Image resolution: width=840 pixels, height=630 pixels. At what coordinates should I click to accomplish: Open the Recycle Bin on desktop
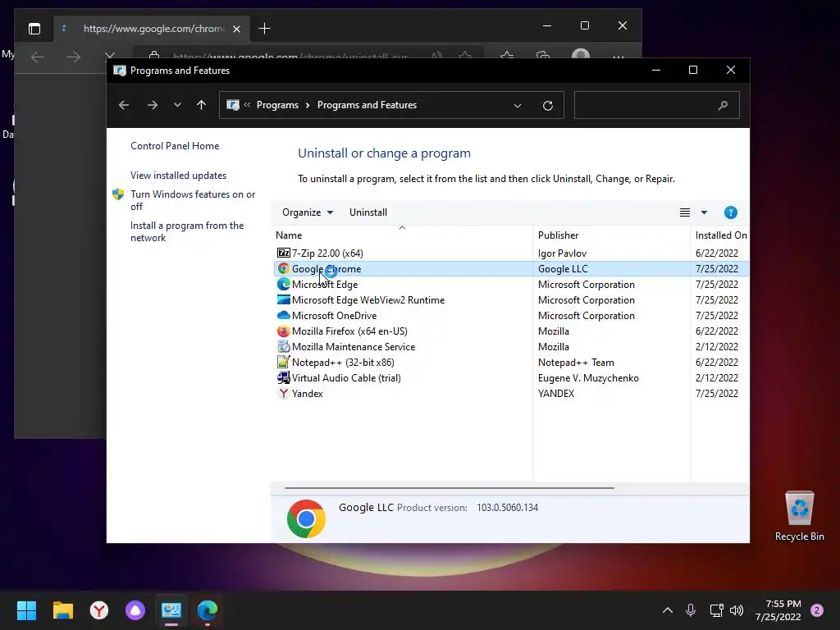click(799, 517)
